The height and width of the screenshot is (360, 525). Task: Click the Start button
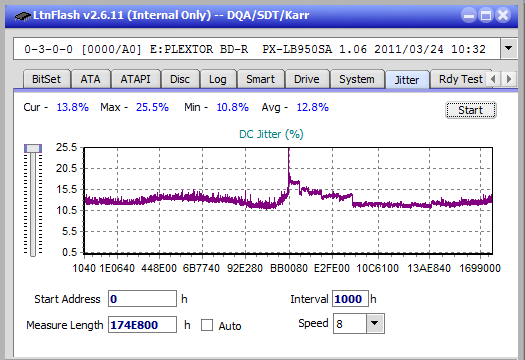pos(471,110)
